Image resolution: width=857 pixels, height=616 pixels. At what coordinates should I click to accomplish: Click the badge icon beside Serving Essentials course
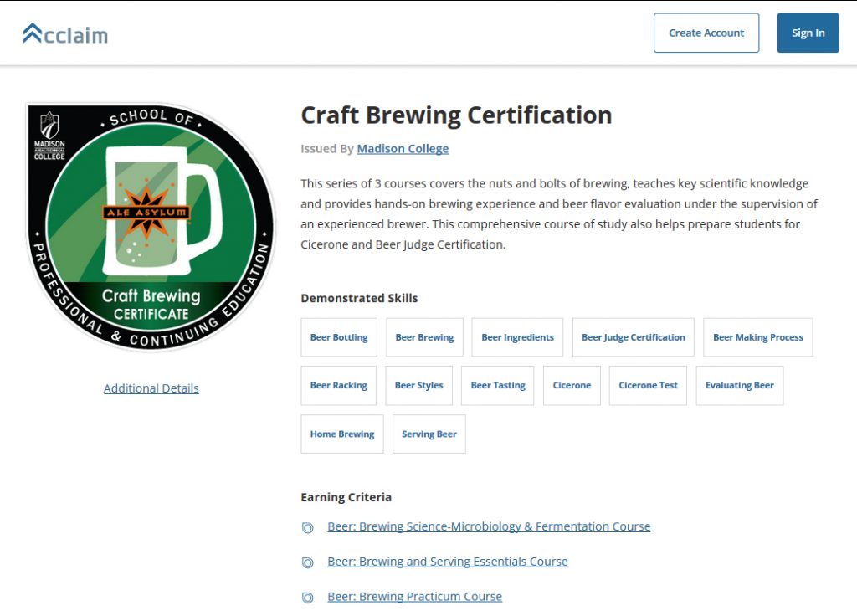click(x=308, y=562)
